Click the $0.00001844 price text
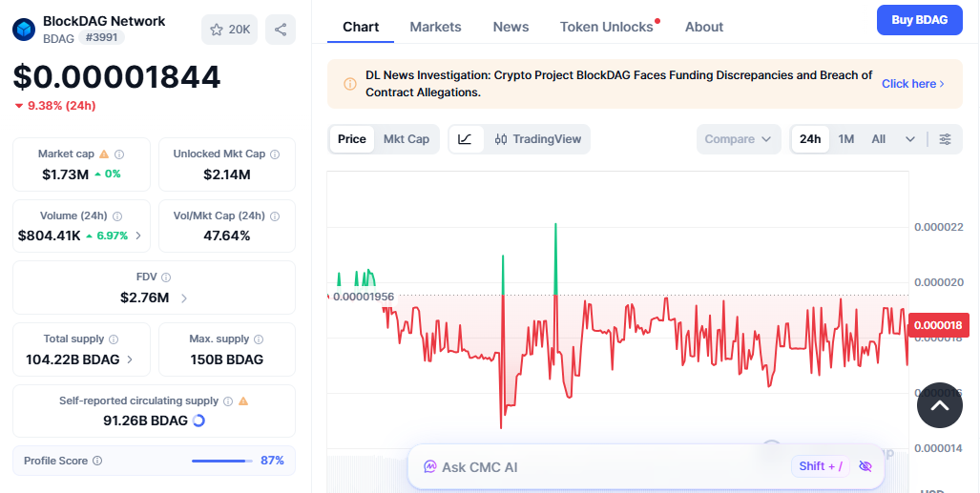 click(x=116, y=77)
